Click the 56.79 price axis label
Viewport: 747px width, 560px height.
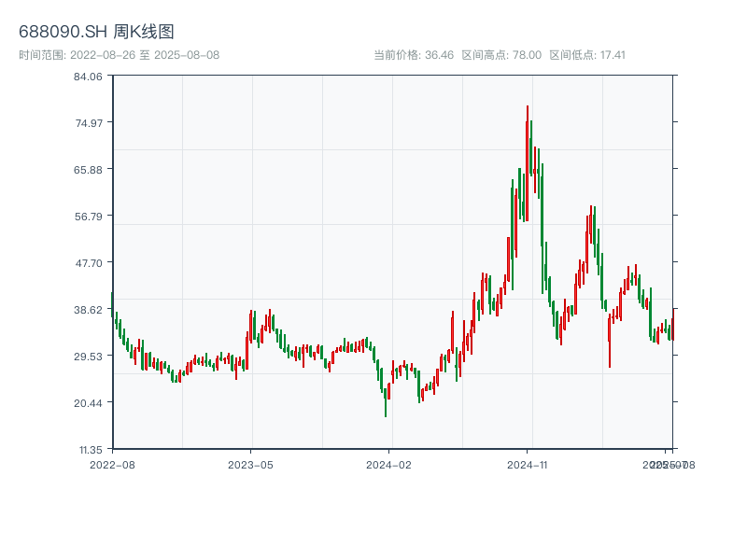(88, 217)
